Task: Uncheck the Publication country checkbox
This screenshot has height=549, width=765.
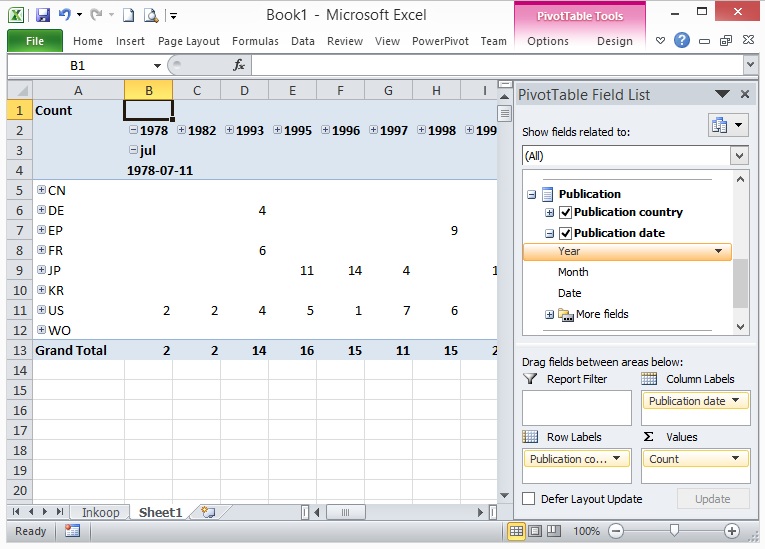Action: point(565,212)
